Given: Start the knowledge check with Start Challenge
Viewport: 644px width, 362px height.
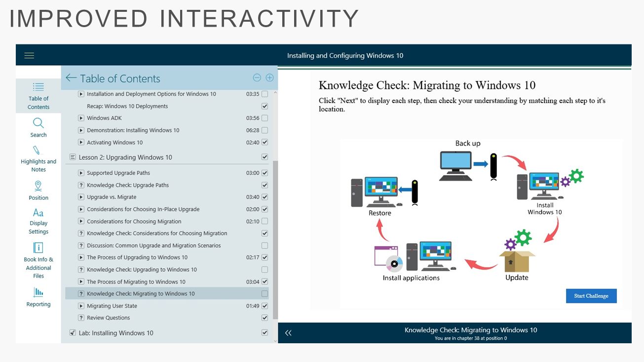Looking at the screenshot, I should click(x=591, y=296).
